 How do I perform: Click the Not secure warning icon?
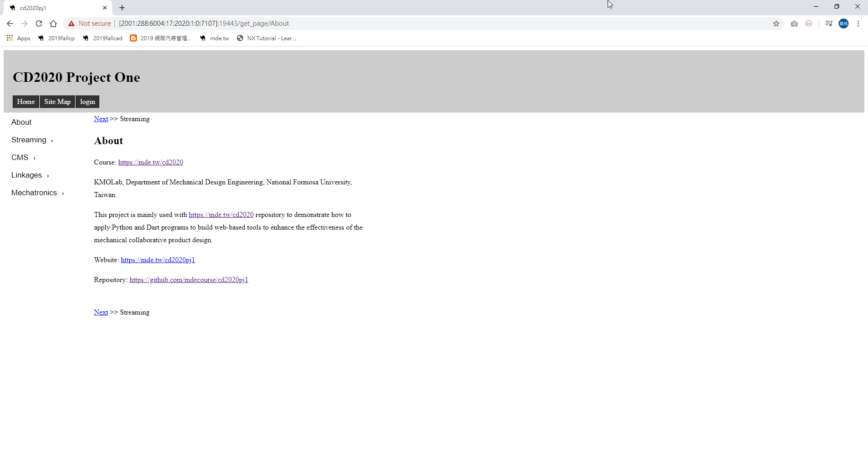point(71,23)
